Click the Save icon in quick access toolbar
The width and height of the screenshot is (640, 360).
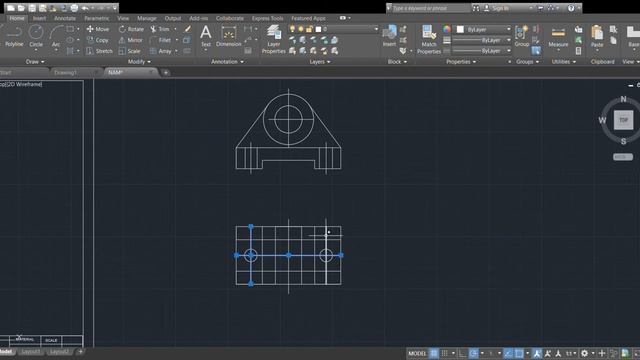pyautogui.click(x=32, y=8)
